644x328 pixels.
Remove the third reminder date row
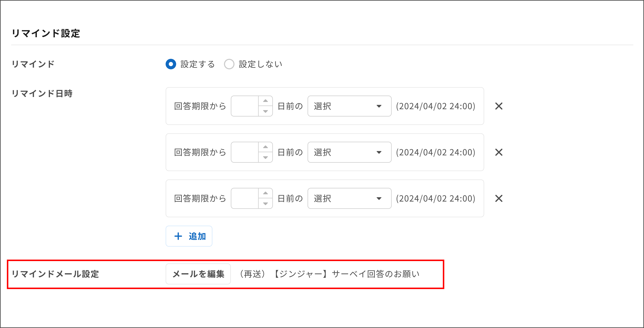(x=498, y=198)
